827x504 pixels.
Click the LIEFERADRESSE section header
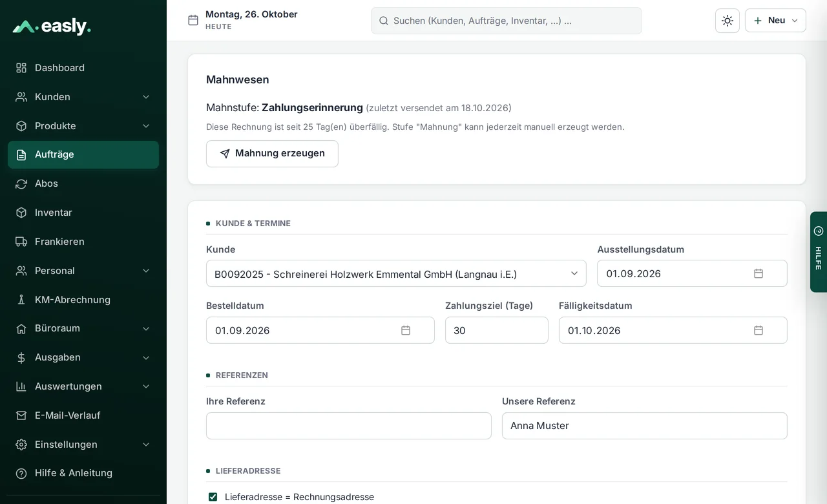tap(248, 471)
